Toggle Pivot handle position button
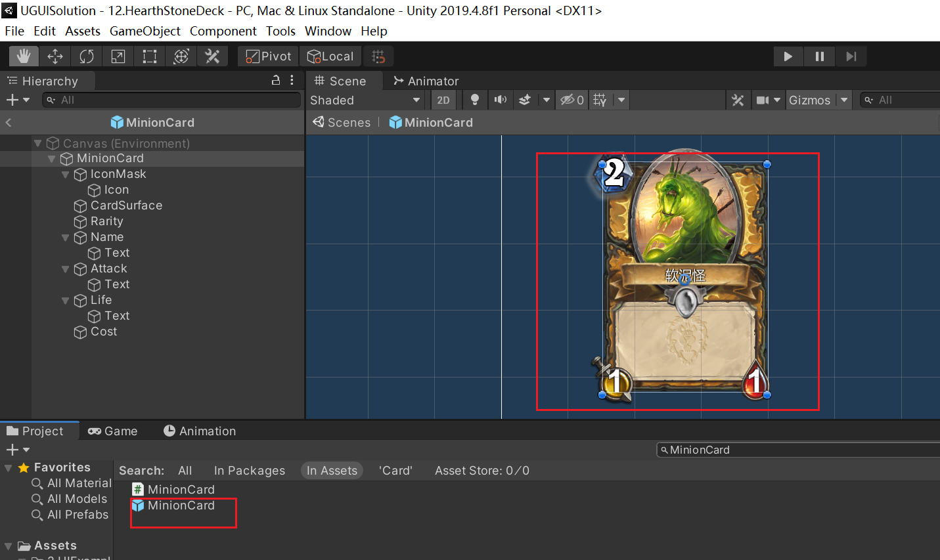Screen dimensions: 940x560 tap(269, 56)
